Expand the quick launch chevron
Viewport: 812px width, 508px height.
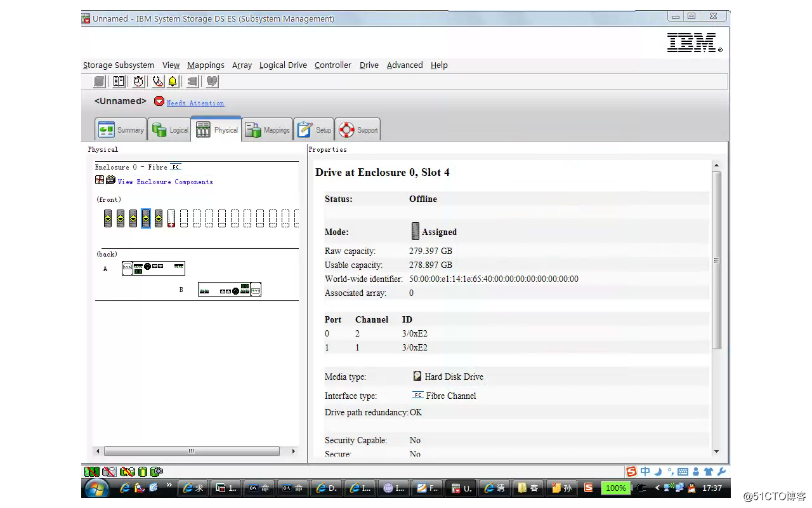pos(169,485)
